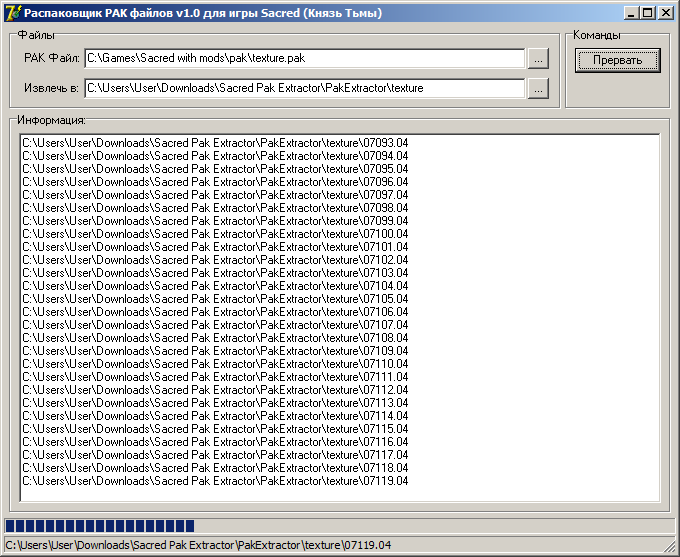Select log line ending 07118.04

215,468
